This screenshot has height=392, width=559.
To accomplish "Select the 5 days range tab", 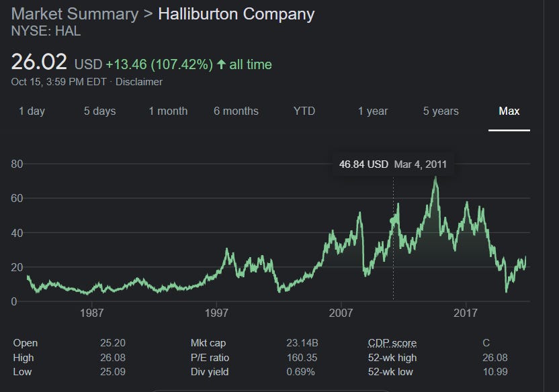I will 100,111.
